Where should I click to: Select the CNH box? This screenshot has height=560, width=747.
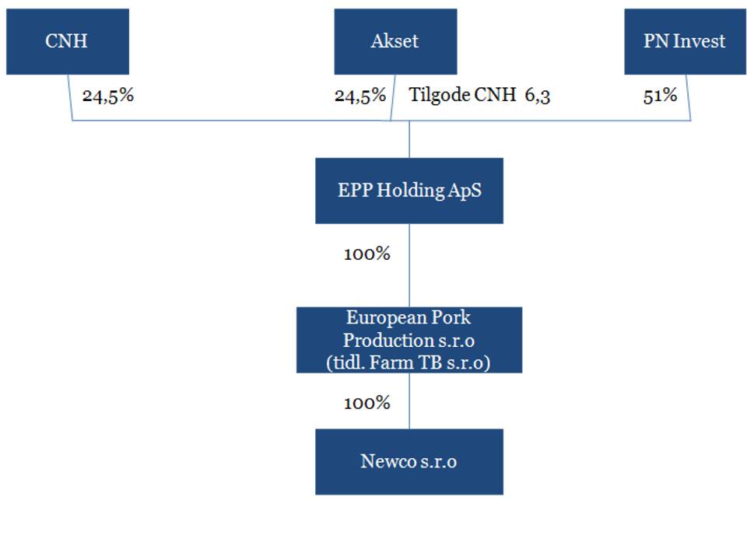pos(68,41)
